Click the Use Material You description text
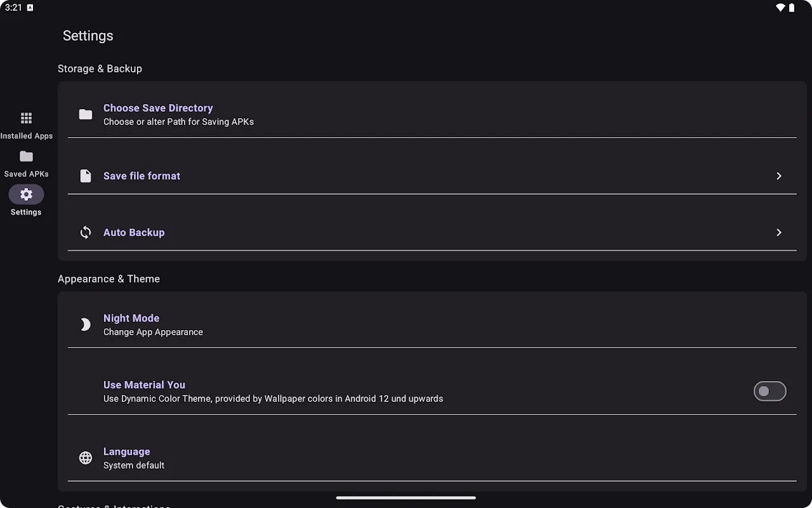The height and width of the screenshot is (508, 812). [273, 399]
